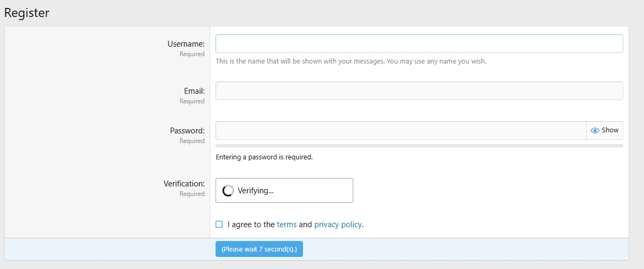
Task: Select the Password input field
Action: [400, 131]
